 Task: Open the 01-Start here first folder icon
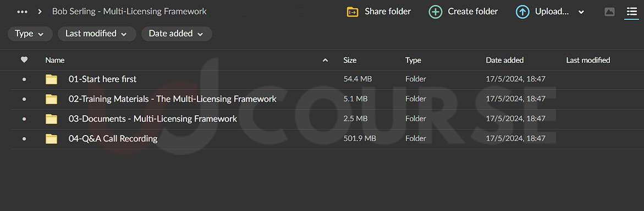click(x=51, y=79)
